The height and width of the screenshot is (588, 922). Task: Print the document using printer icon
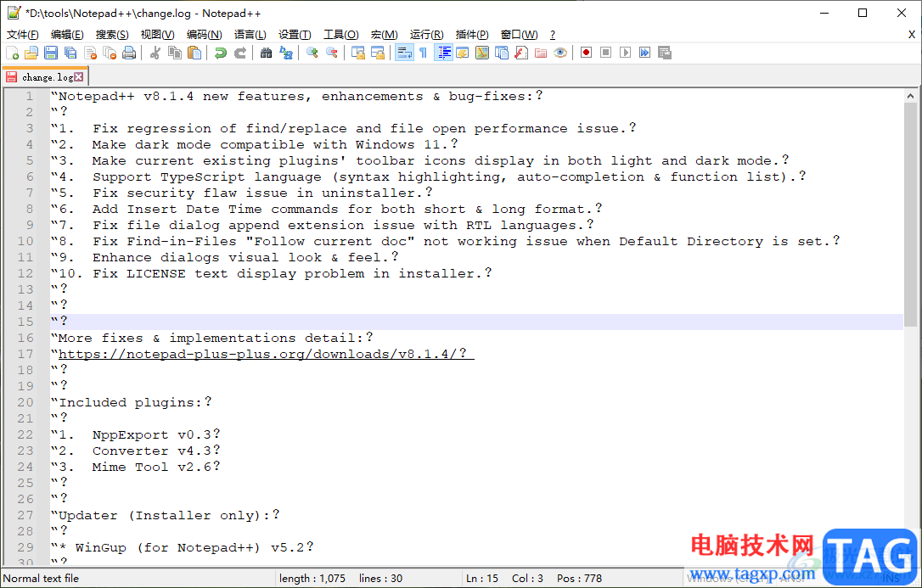129,53
